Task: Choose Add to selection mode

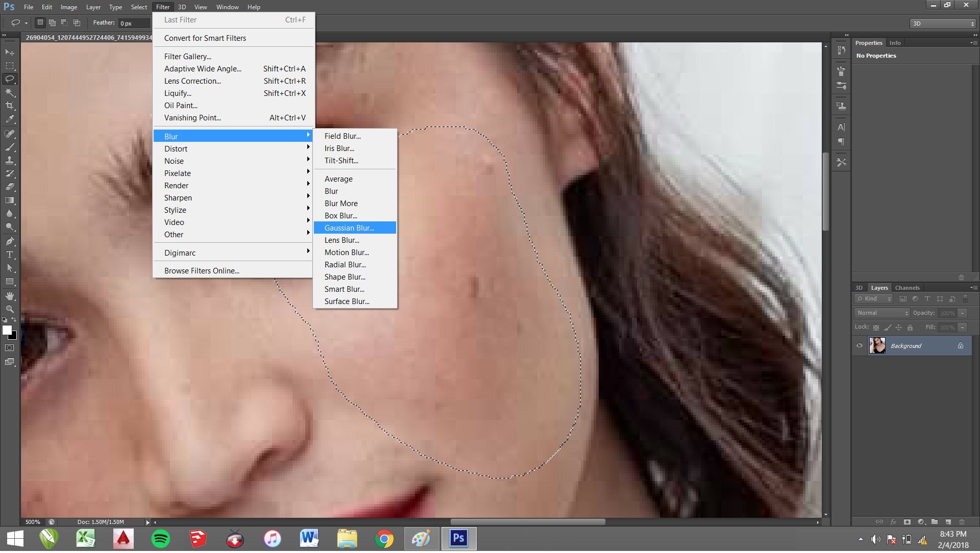Action: point(52,22)
